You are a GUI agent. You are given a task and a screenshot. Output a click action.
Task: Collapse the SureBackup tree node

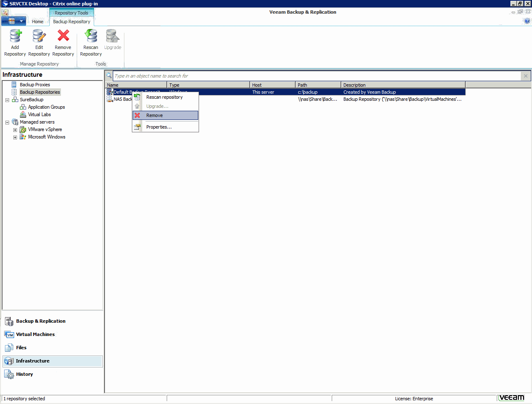click(x=7, y=100)
